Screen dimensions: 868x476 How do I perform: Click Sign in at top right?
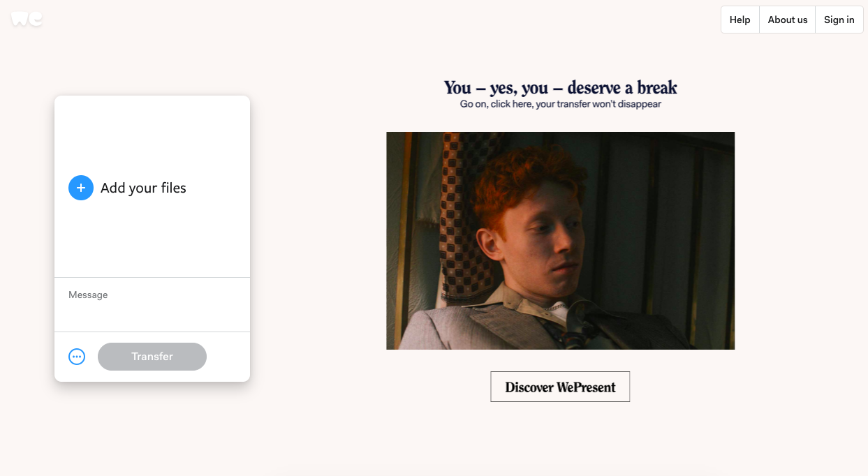click(839, 20)
